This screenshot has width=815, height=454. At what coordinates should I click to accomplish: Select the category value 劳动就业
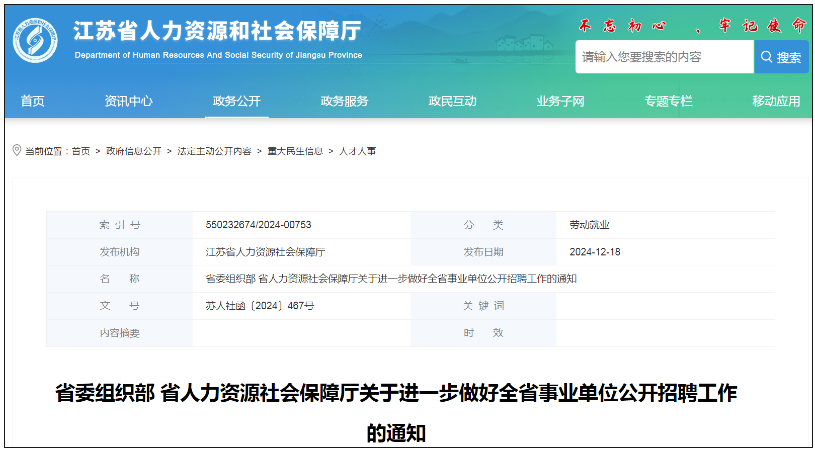click(x=589, y=225)
